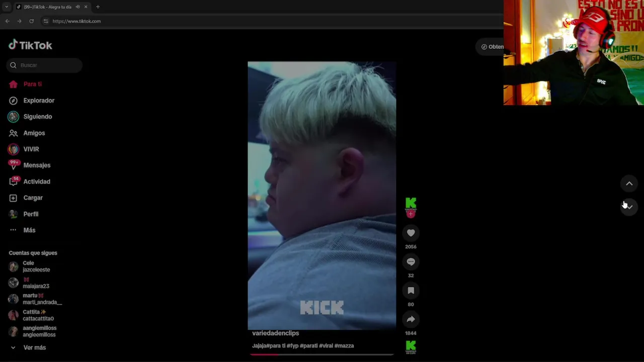Open the browser tab search dropdown
Viewport: 644px width, 362px height.
tap(6, 7)
